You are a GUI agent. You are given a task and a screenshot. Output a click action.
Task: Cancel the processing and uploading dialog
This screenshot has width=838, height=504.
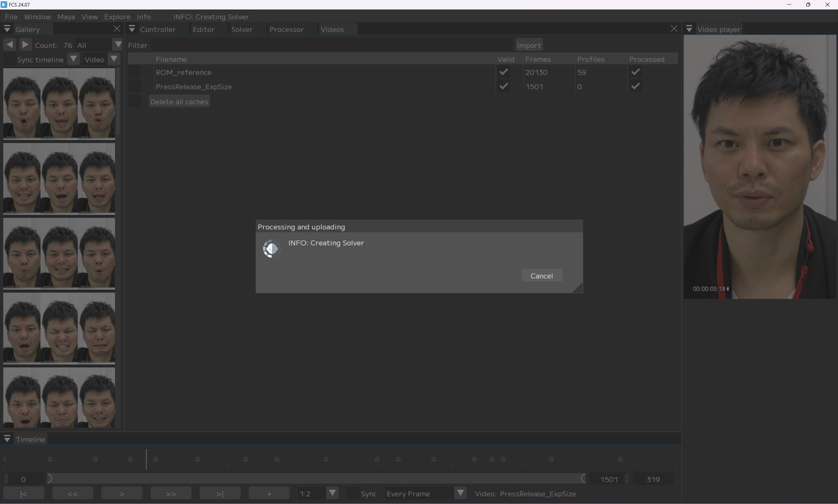[x=541, y=276]
